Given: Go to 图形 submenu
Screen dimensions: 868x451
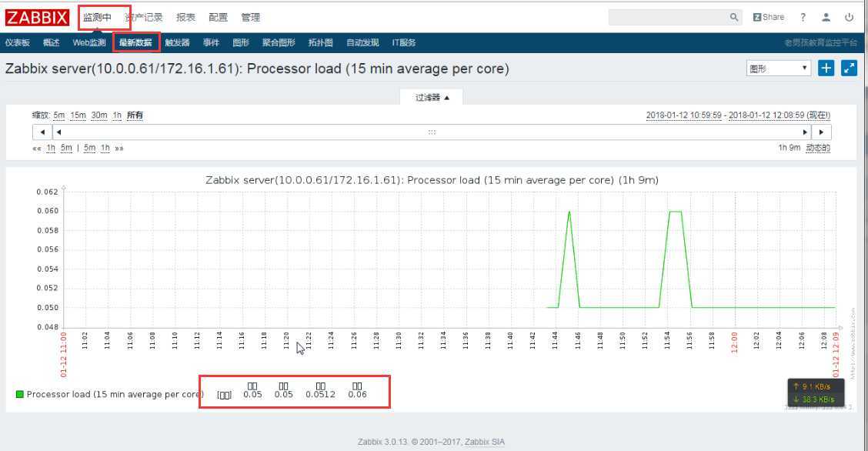Looking at the screenshot, I should (x=241, y=42).
